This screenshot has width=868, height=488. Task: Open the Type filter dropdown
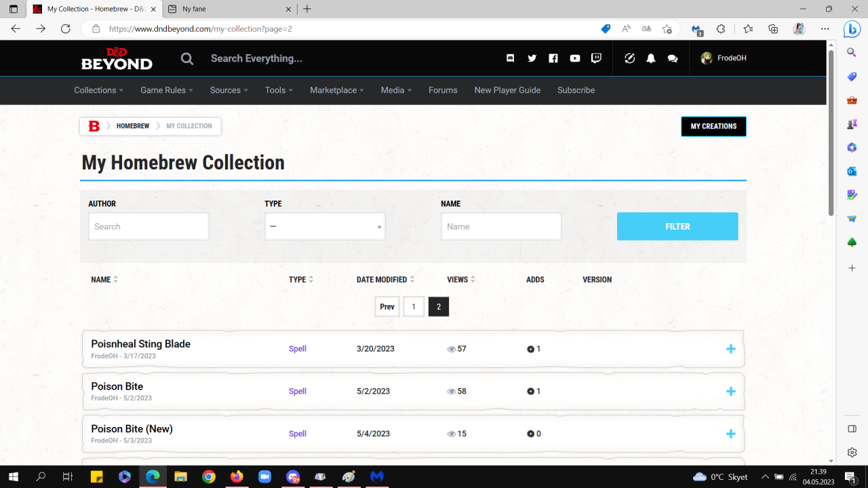pyautogui.click(x=325, y=226)
